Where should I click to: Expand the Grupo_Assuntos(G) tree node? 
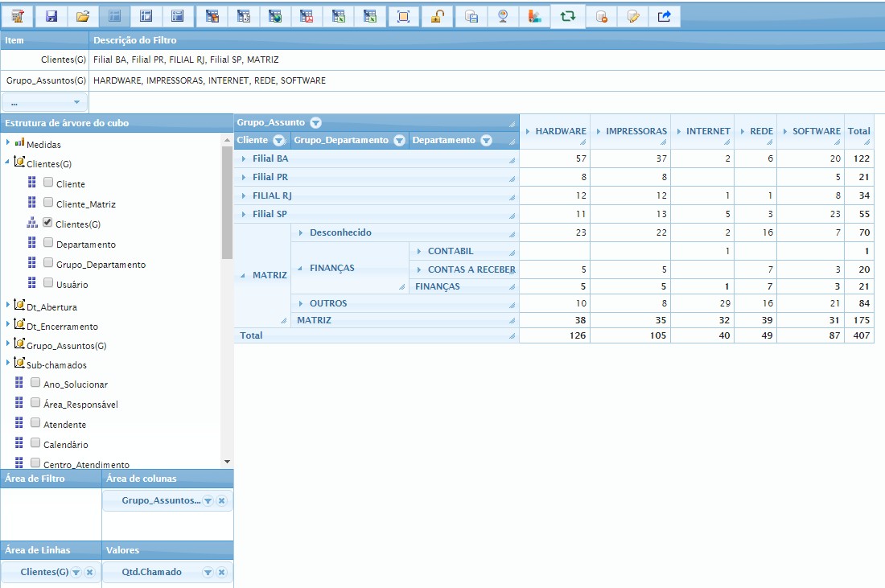click(8, 343)
